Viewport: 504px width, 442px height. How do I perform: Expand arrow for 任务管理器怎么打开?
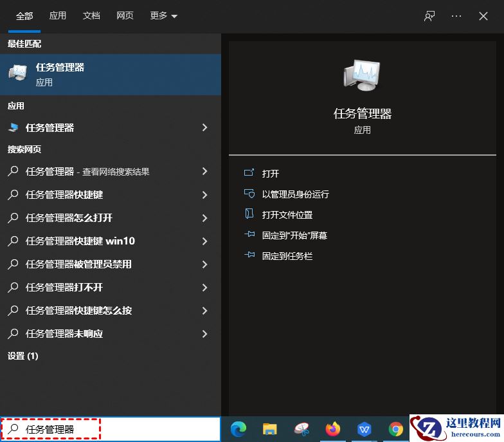[204, 217]
